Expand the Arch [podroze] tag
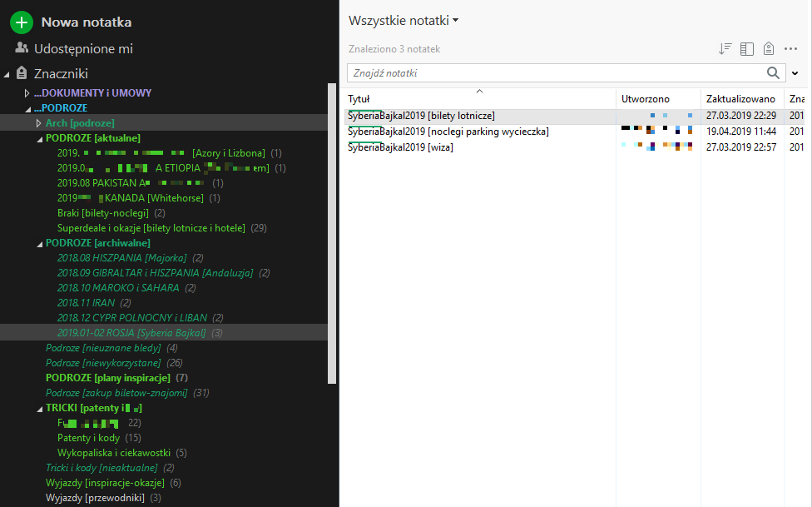This screenshot has width=812, height=507. tap(38, 123)
